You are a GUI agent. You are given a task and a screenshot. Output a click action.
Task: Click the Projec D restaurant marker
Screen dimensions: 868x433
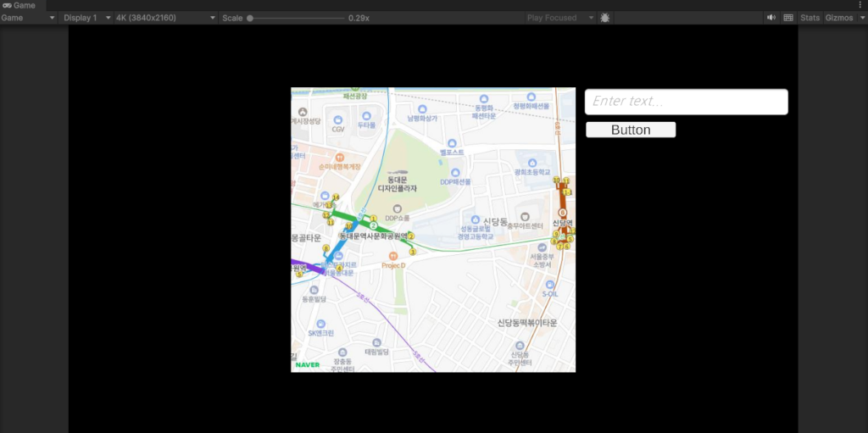point(393,256)
